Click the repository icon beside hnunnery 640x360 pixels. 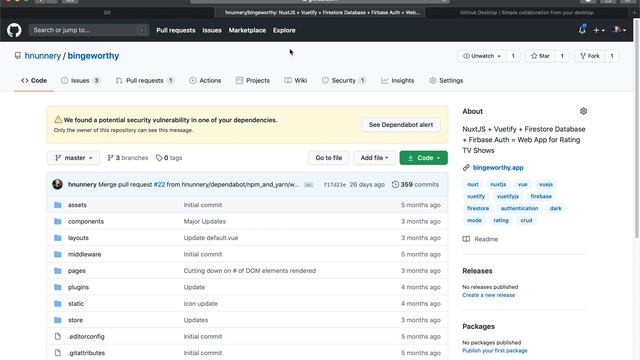[x=18, y=56]
